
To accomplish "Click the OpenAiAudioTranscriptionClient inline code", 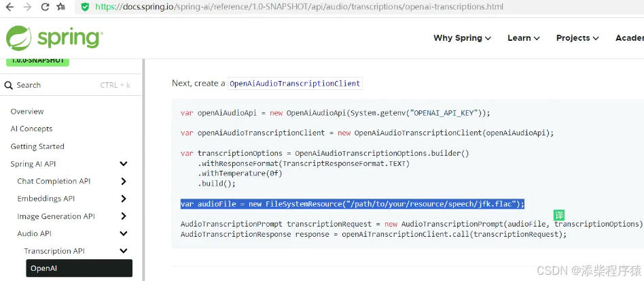I will click(295, 84).
